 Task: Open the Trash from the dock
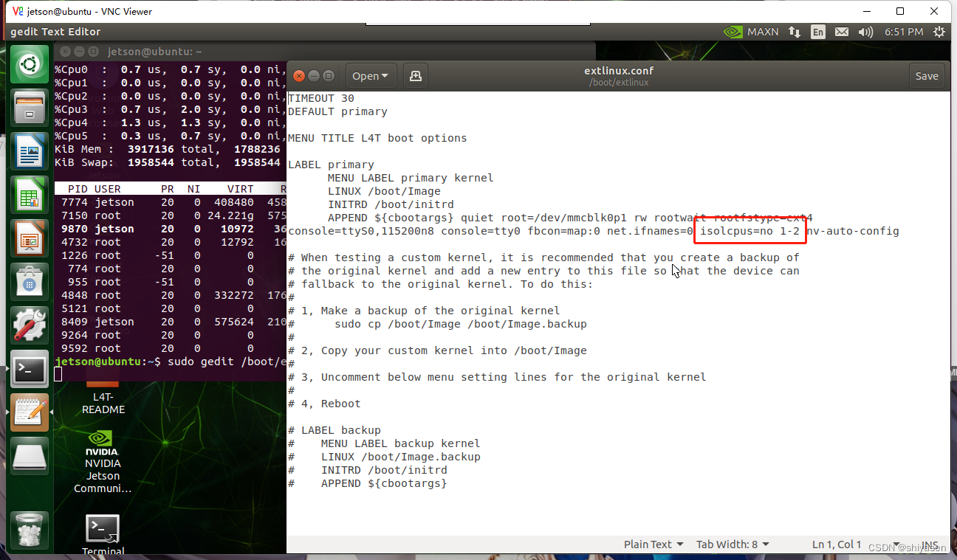click(x=29, y=530)
